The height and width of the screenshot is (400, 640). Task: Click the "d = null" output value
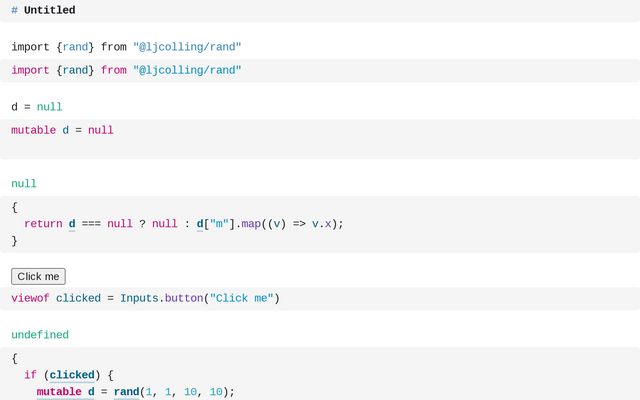37,107
